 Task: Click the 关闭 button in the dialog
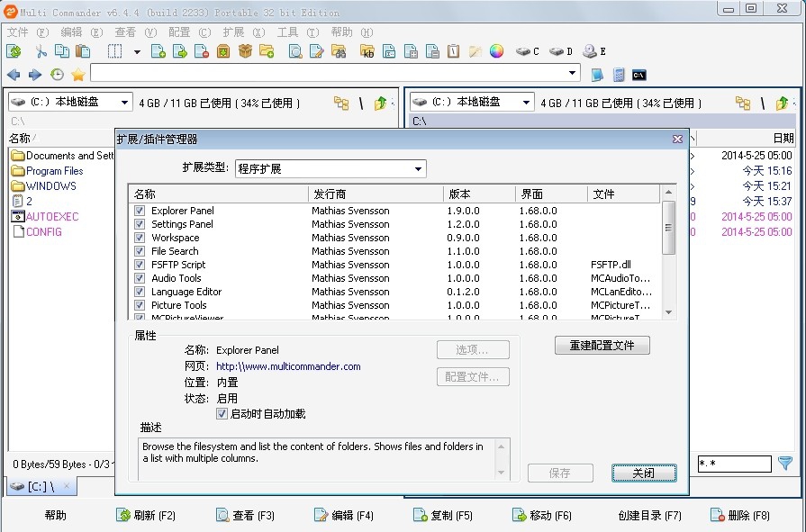[644, 473]
